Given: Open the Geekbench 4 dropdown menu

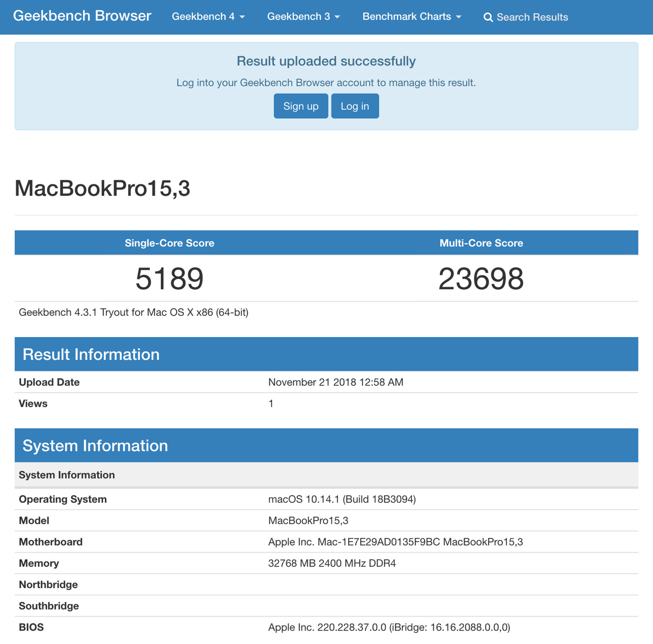Looking at the screenshot, I should (208, 17).
